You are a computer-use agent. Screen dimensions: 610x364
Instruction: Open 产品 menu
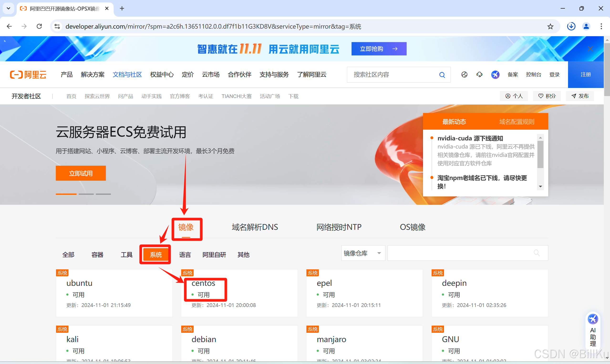[67, 75]
